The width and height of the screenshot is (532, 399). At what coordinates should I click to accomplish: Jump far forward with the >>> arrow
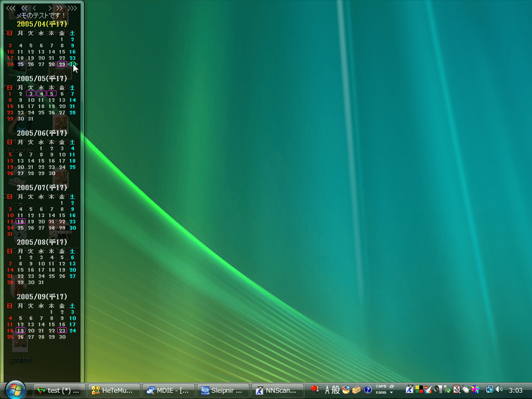coord(73,8)
